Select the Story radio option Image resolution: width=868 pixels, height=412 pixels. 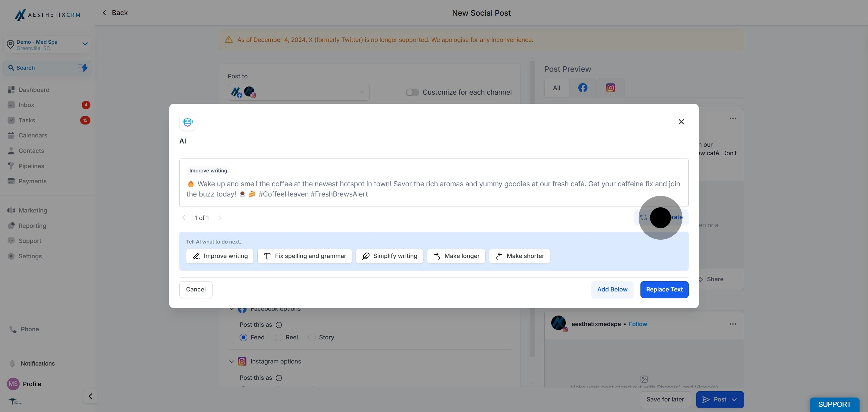coord(312,337)
